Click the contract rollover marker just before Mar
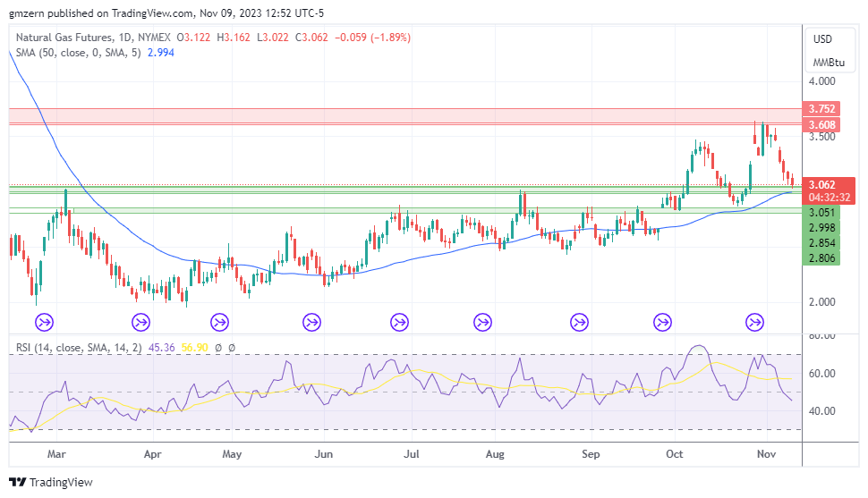Screen dimensions: 868x498 [x=44, y=322]
